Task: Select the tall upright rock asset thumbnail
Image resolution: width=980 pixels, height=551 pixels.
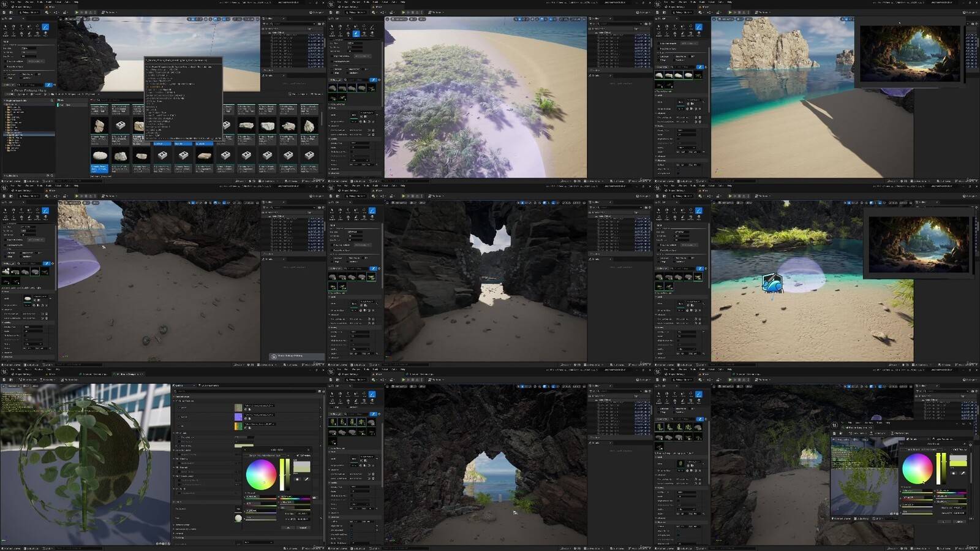Action: click(x=99, y=126)
